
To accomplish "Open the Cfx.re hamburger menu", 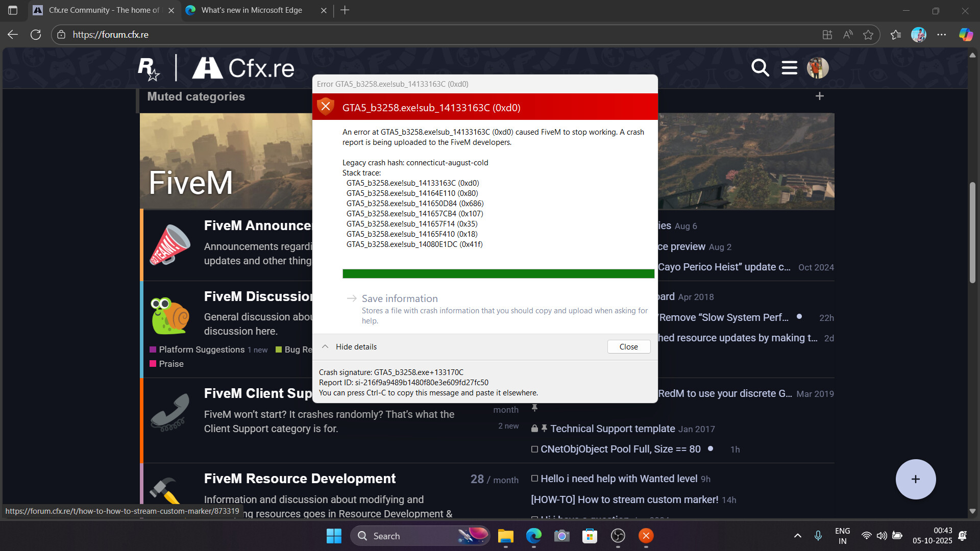I will pyautogui.click(x=789, y=68).
